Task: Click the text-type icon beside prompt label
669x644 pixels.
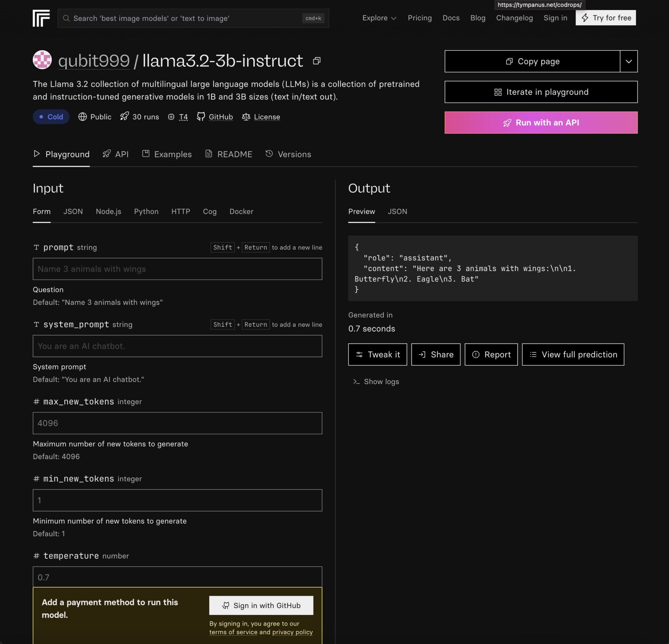Action: point(36,247)
